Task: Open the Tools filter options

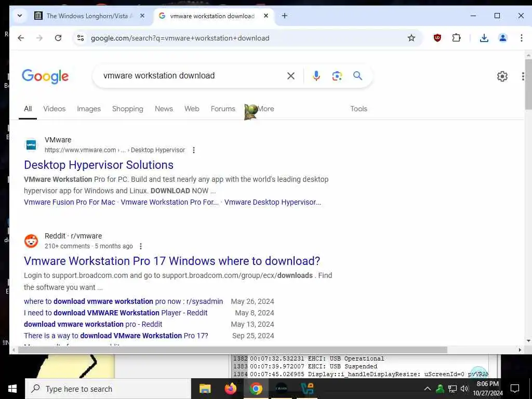Action: pyautogui.click(x=358, y=109)
